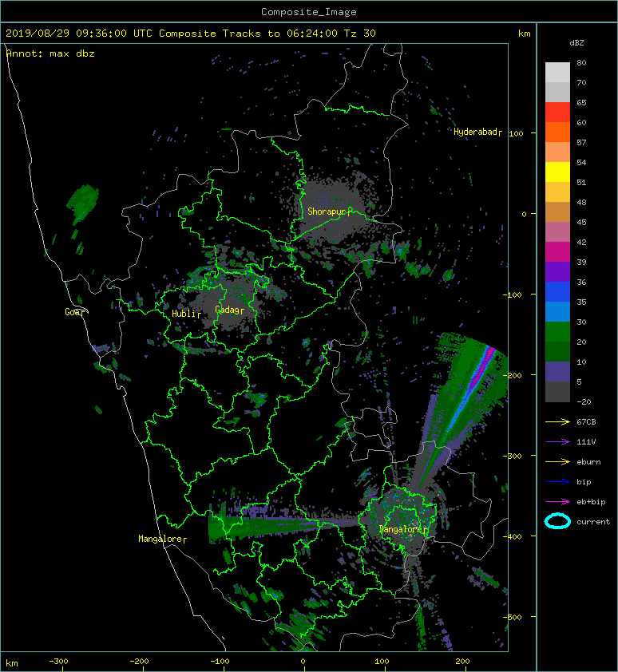Click the green echo patch off the northwest coast

click(x=83, y=203)
